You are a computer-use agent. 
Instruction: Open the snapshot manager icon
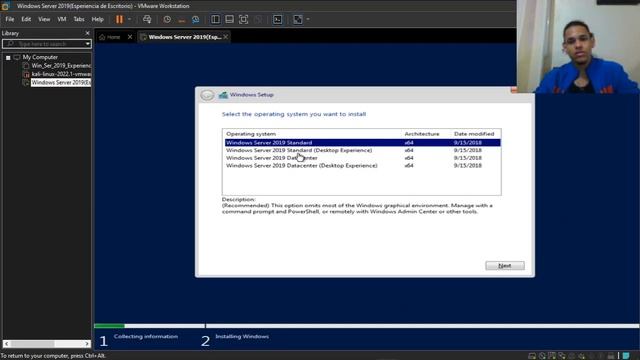point(196,19)
